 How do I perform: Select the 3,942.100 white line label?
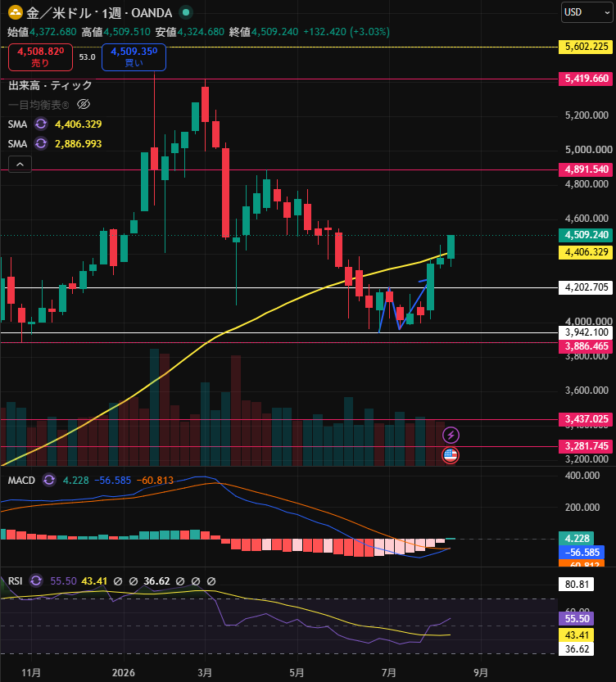pyautogui.click(x=586, y=332)
